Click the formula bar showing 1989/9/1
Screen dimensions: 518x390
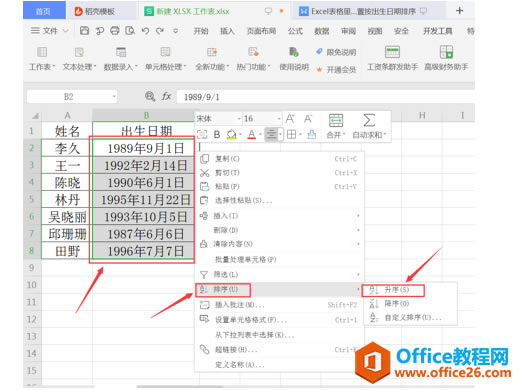pos(325,97)
